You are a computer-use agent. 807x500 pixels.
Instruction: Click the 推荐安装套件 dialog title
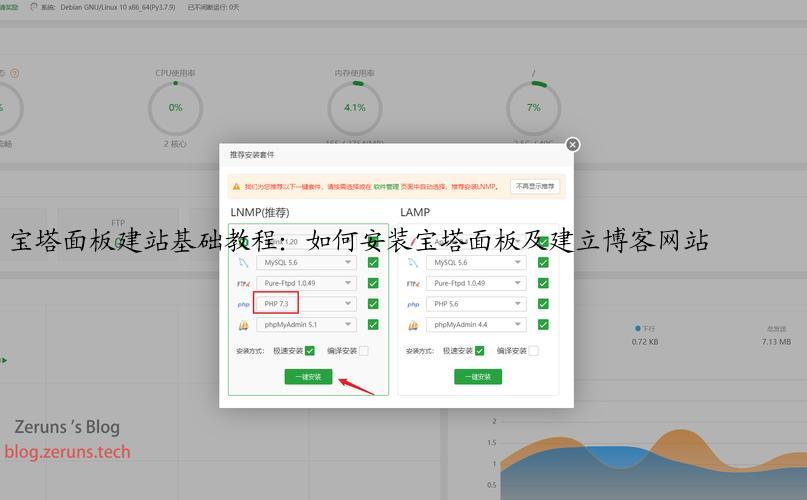[252, 155]
